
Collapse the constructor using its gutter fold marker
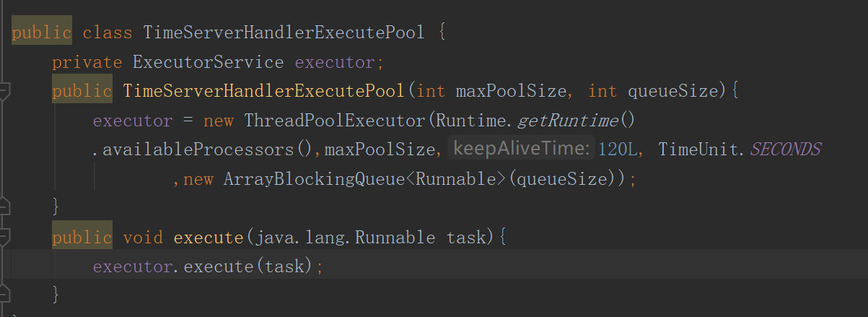pos(4,91)
